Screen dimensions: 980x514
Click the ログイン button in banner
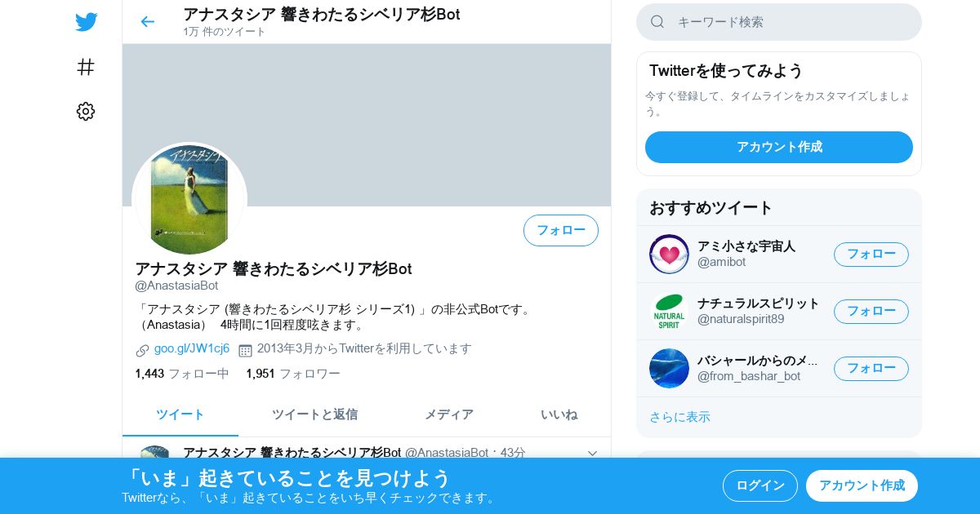(760, 485)
